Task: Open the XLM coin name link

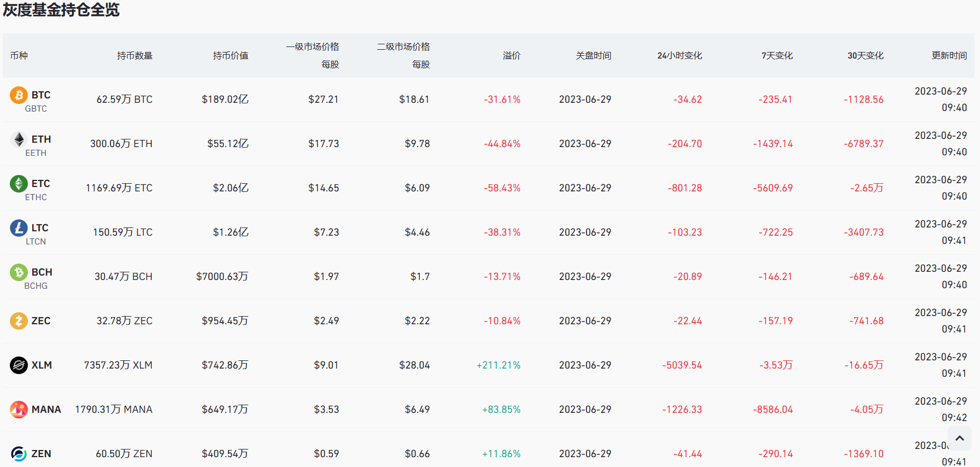Action: 42,365
